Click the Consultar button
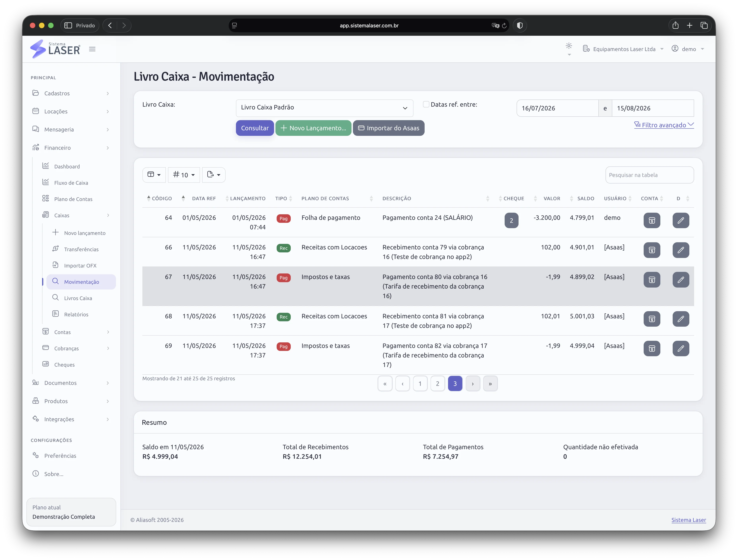Screen dimensions: 738x560 pyautogui.click(x=255, y=128)
